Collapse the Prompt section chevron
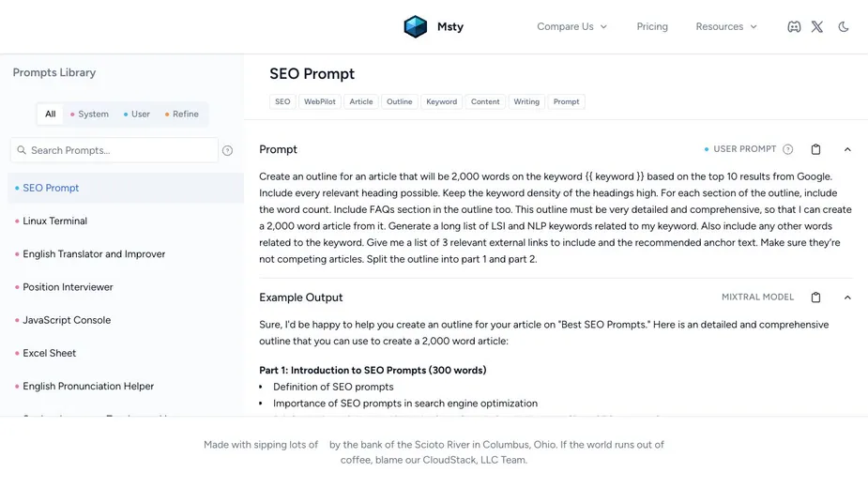This screenshot has width=868, height=488. coord(847,149)
